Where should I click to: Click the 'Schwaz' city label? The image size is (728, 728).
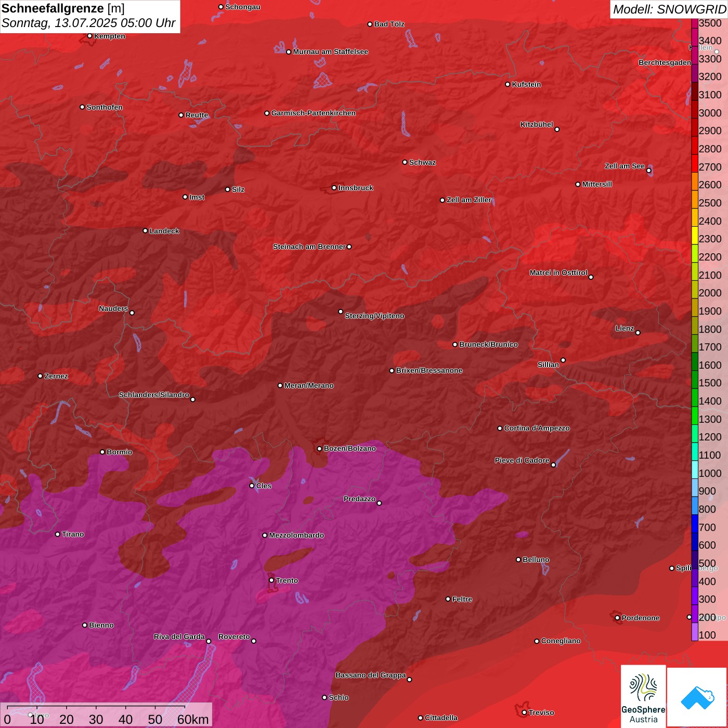[422, 162]
